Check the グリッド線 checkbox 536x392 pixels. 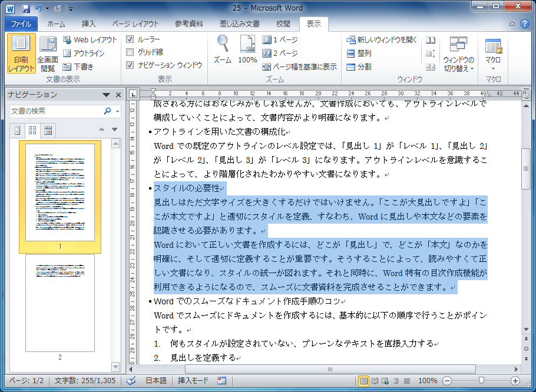(x=130, y=52)
